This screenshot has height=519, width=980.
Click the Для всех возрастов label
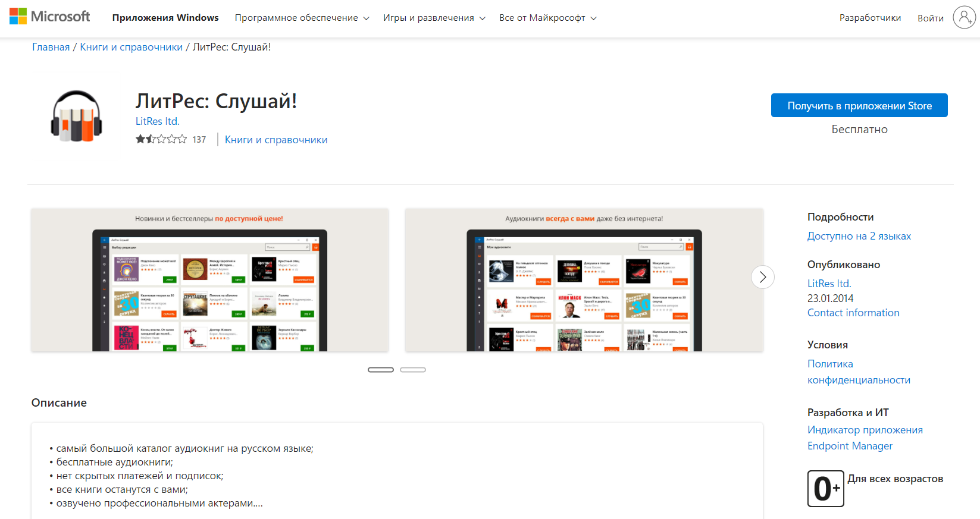896,479
